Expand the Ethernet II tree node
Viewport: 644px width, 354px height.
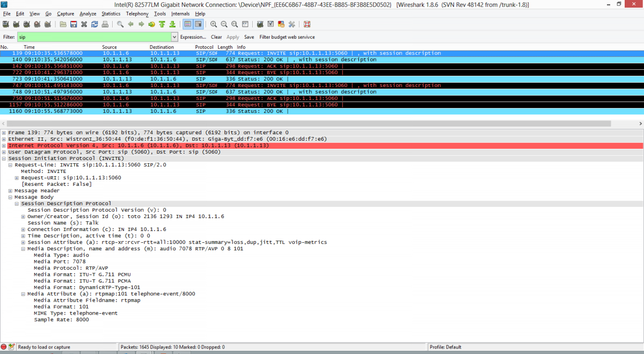pos(4,139)
